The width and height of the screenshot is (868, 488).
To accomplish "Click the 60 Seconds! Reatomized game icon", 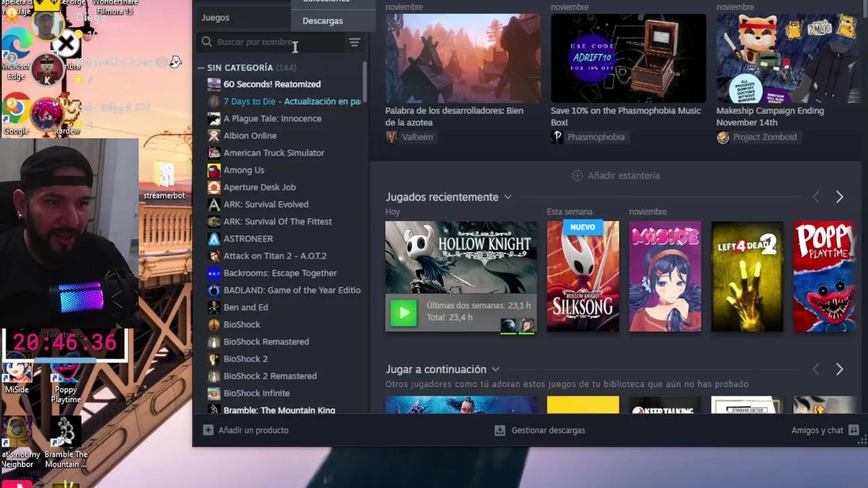I will 214,84.
